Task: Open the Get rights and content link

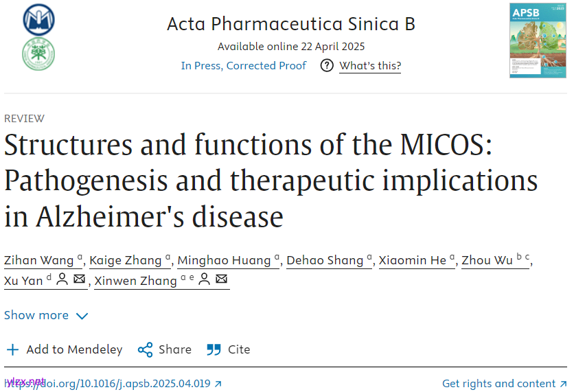Action: [499, 384]
